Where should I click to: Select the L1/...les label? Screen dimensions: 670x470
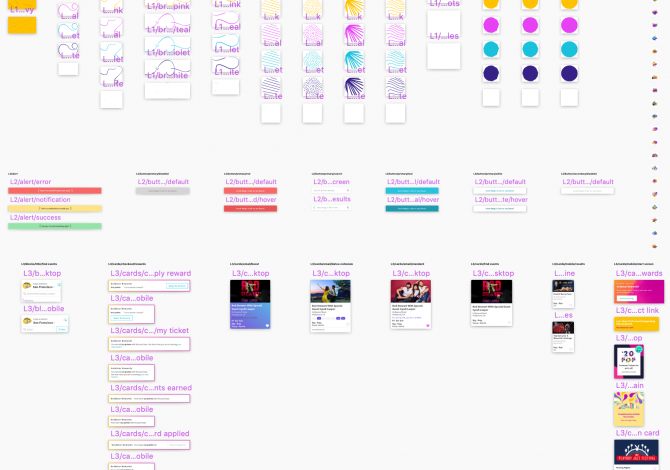coord(444,36)
